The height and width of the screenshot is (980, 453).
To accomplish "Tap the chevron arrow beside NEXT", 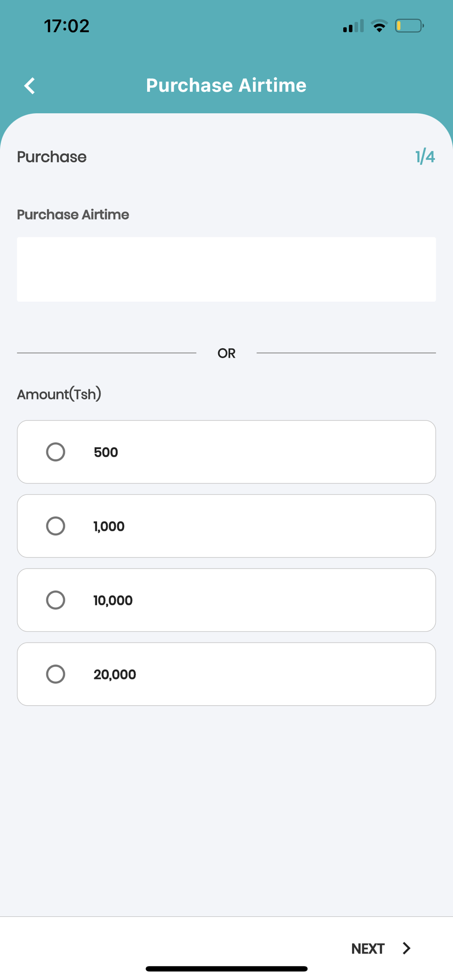I will (x=406, y=948).
